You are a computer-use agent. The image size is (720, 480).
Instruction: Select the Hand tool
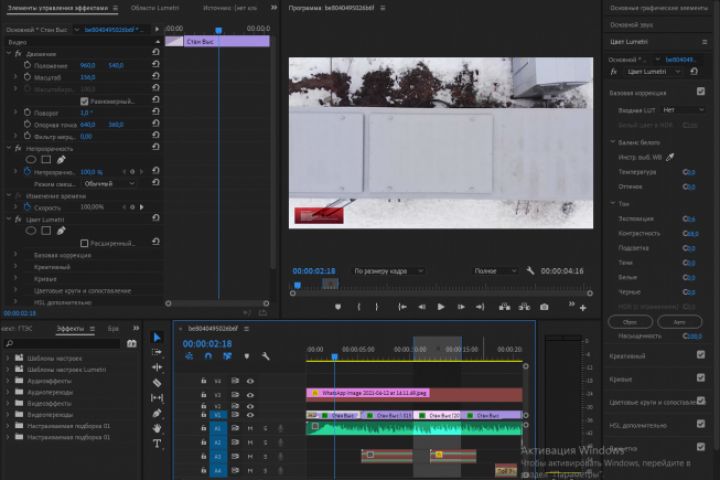coord(157,427)
